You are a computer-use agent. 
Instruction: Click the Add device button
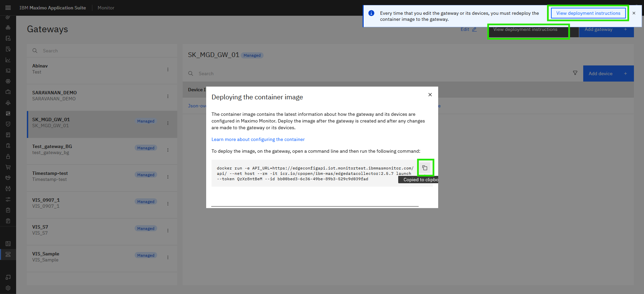click(608, 73)
